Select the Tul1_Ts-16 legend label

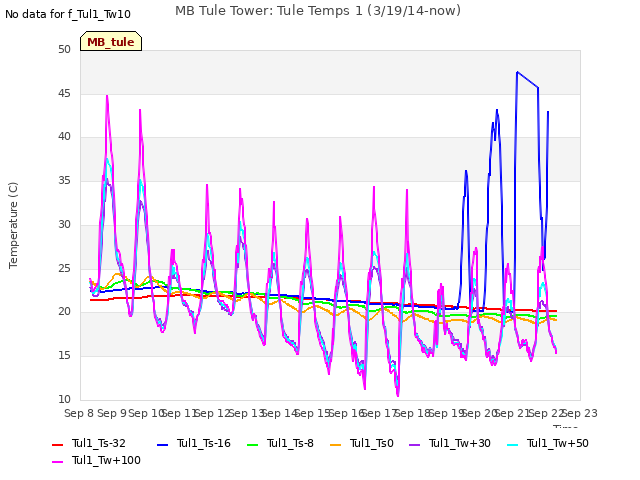[204, 443]
